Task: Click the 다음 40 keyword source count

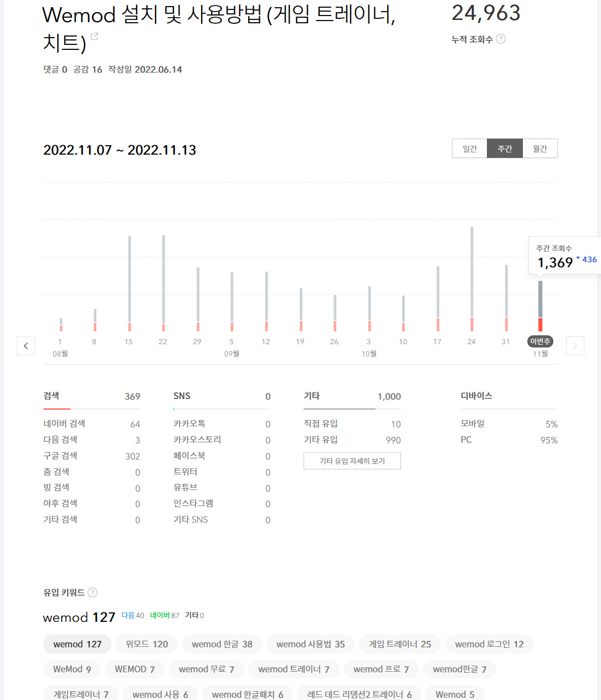Action: point(133,615)
